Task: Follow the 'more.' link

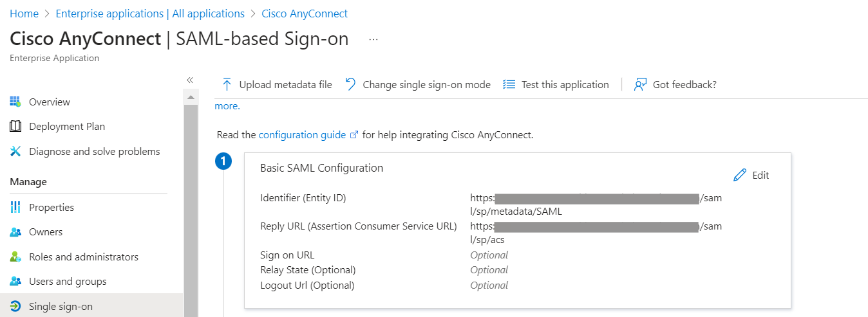Action: coord(227,106)
